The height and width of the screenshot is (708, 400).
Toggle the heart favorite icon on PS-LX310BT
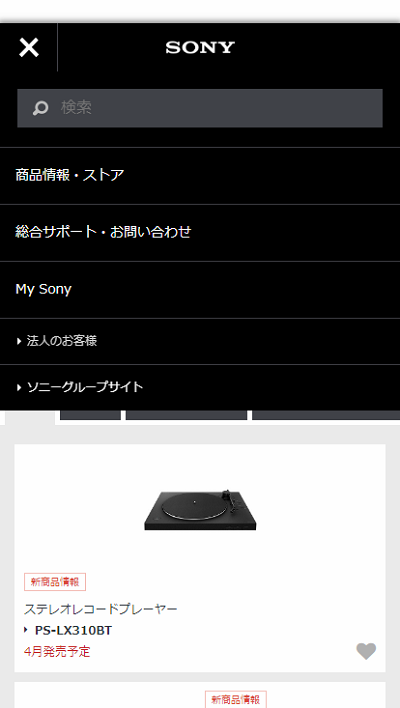tap(366, 651)
